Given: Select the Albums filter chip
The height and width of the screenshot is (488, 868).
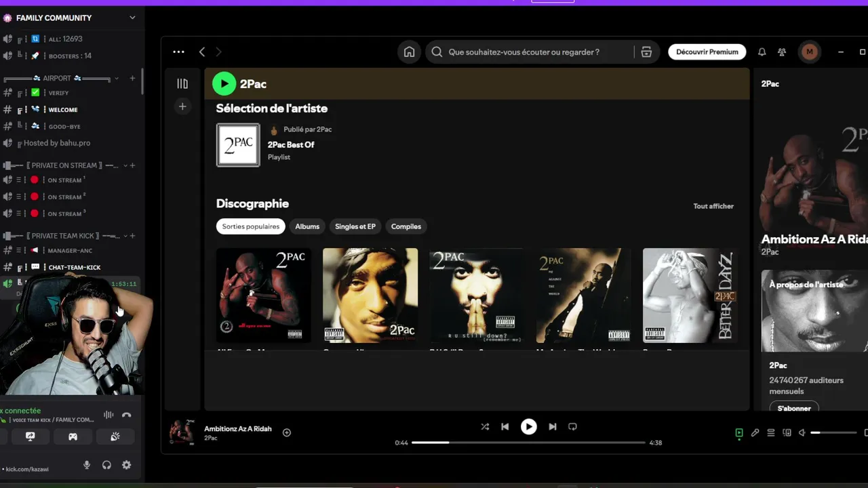Looking at the screenshot, I should click(x=307, y=226).
